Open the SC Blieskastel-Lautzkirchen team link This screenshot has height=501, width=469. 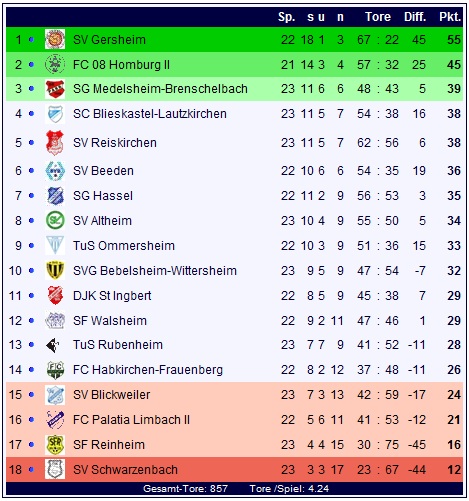(150, 114)
